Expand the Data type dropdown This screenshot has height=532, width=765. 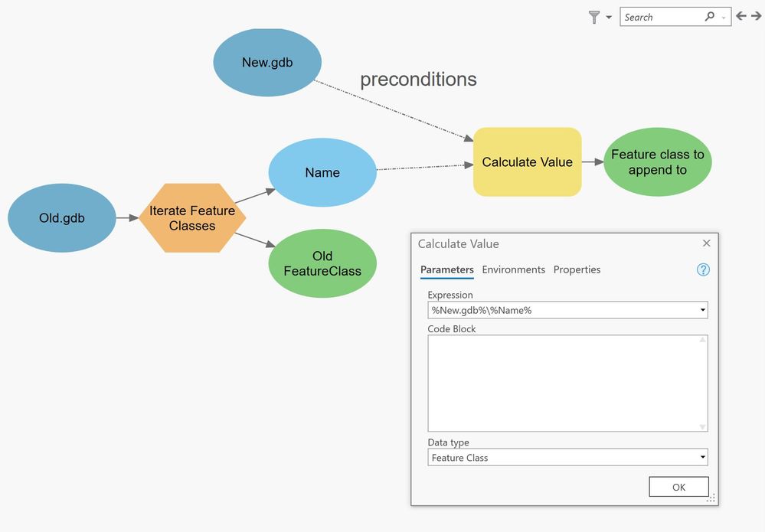[x=568, y=458]
